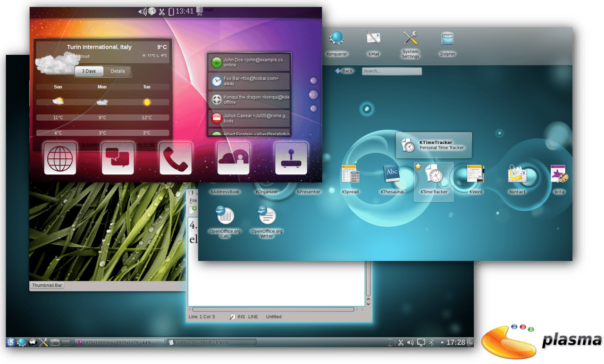Click the Thumbnail Bar label
The image size is (604, 364).
(47, 285)
